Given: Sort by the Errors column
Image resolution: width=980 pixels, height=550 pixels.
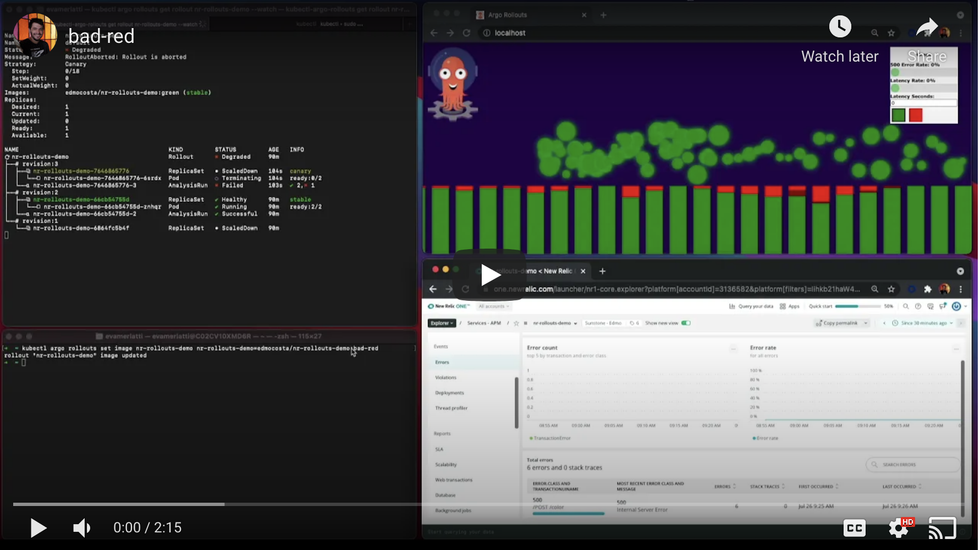Looking at the screenshot, I should pyautogui.click(x=725, y=487).
